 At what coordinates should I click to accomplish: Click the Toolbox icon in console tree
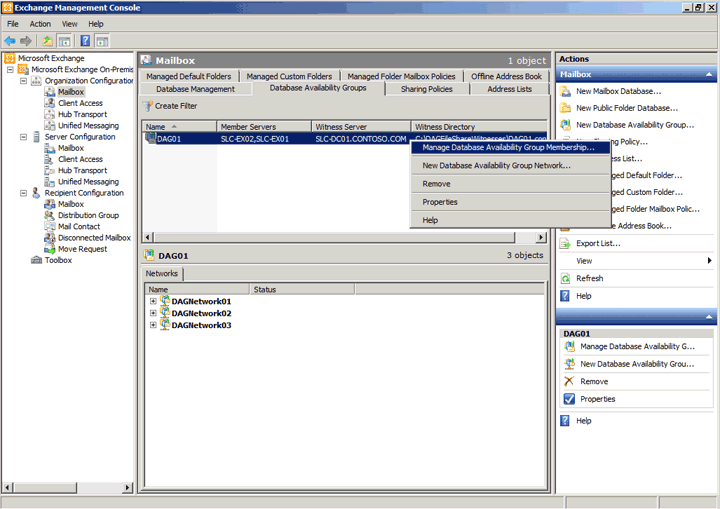pyautogui.click(x=36, y=260)
